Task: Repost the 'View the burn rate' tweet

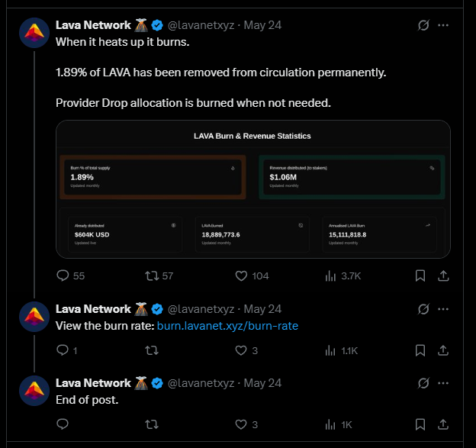Action: (152, 350)
